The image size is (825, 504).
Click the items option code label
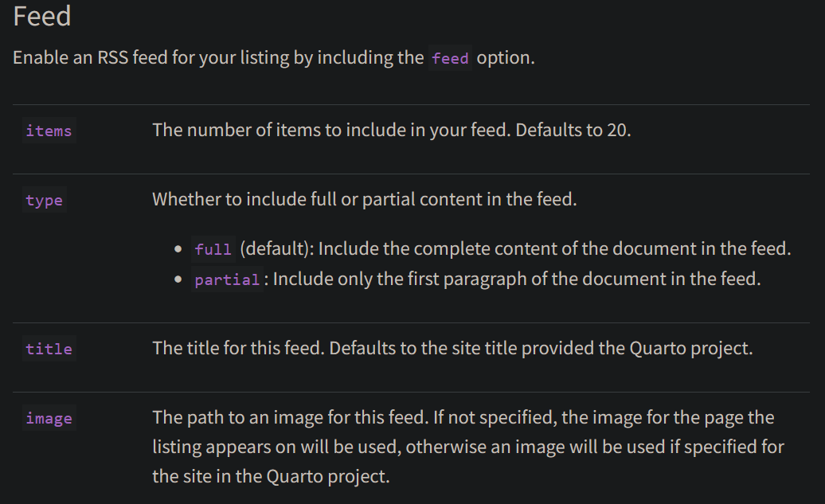click(49, 131)
